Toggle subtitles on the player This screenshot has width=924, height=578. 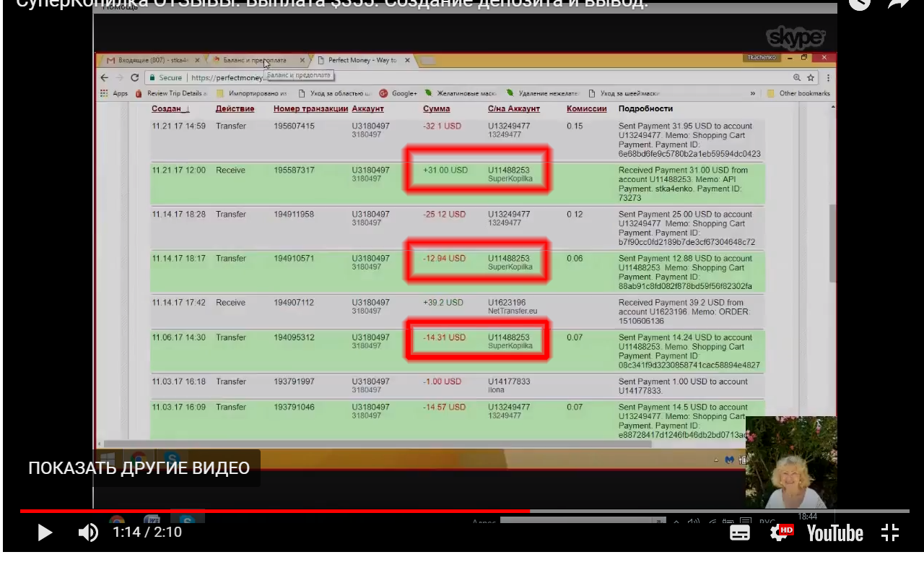(x=740, y=533)
